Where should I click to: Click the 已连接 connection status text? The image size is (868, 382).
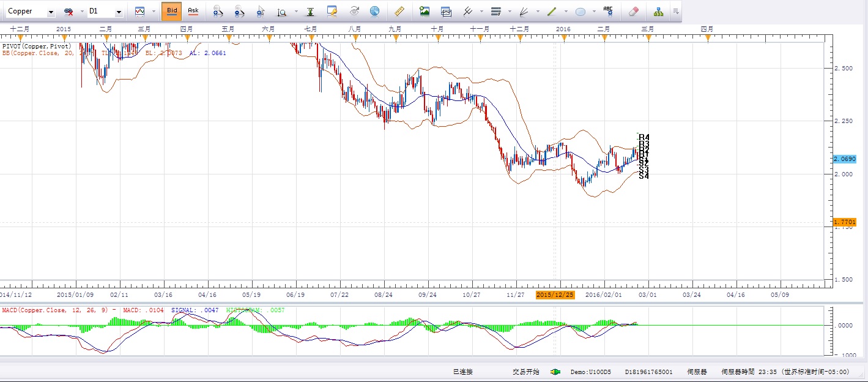[463, 372]
